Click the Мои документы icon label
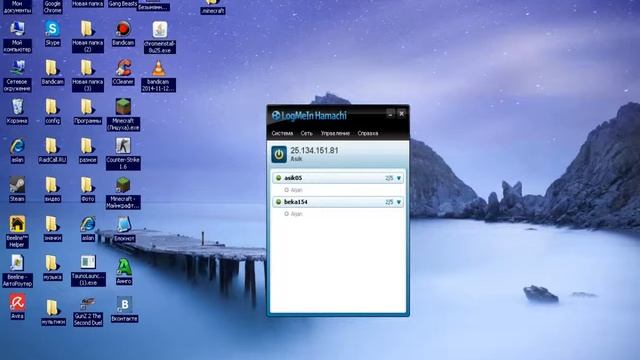Screen dimensions: 640x360 (x=17, y=7)
